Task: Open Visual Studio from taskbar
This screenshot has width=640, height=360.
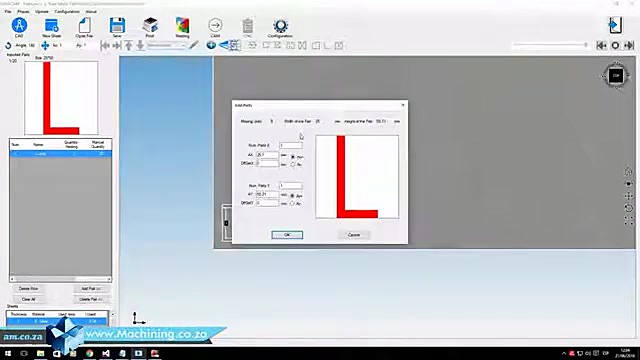Action: [x=106, y=353]
